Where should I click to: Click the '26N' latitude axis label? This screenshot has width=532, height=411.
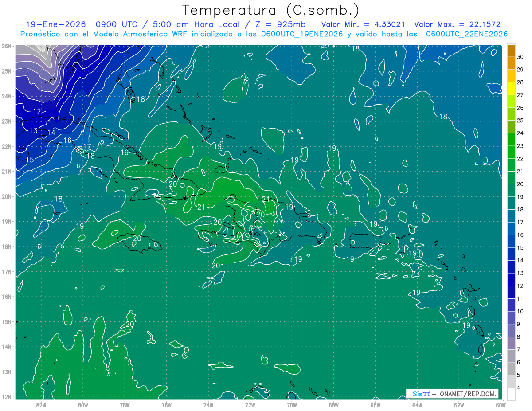[x=6, y=46]
